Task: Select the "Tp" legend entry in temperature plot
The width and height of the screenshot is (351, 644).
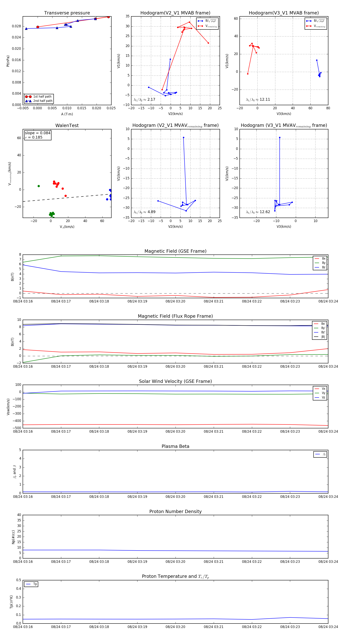Action: (x=31, y=584)
